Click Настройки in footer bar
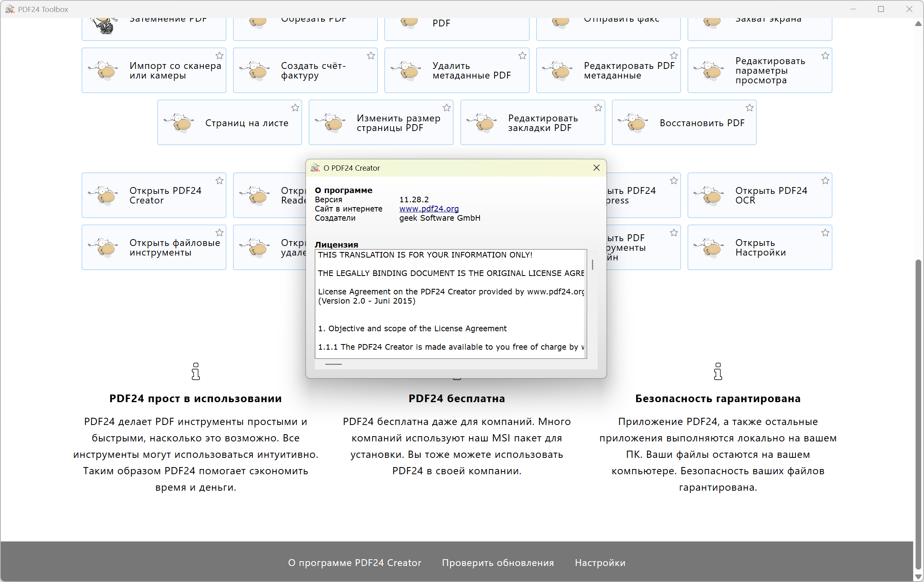 coord(600,563)
